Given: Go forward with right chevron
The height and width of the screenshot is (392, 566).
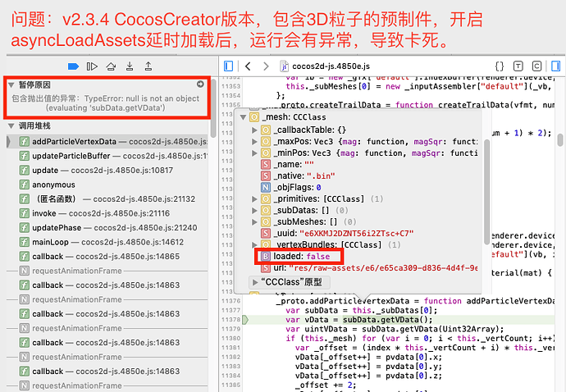Looking at the screenshot, I should click(x=266, y=66).
